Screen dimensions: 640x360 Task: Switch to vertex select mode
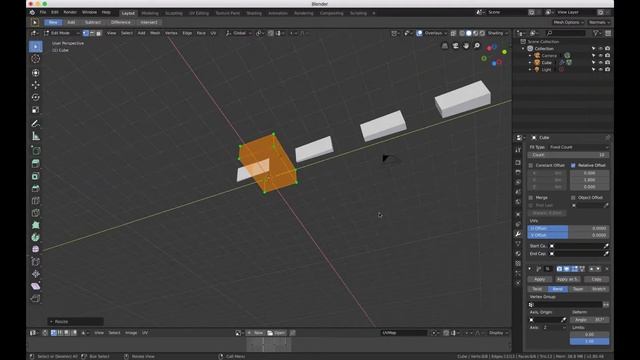[86, 33]
